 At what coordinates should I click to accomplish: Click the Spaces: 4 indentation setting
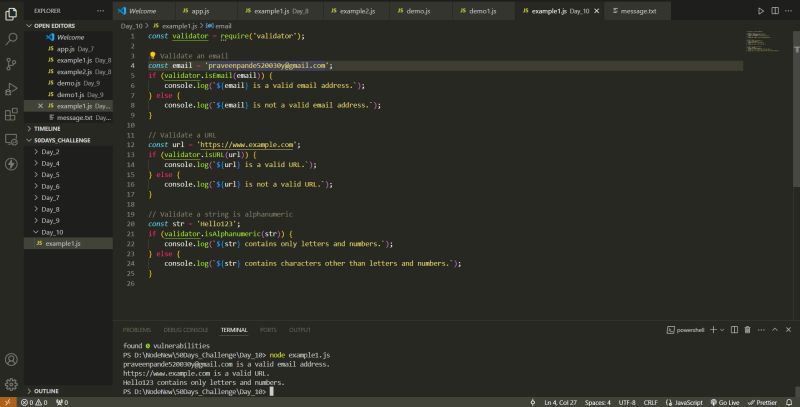click(599, 402)
